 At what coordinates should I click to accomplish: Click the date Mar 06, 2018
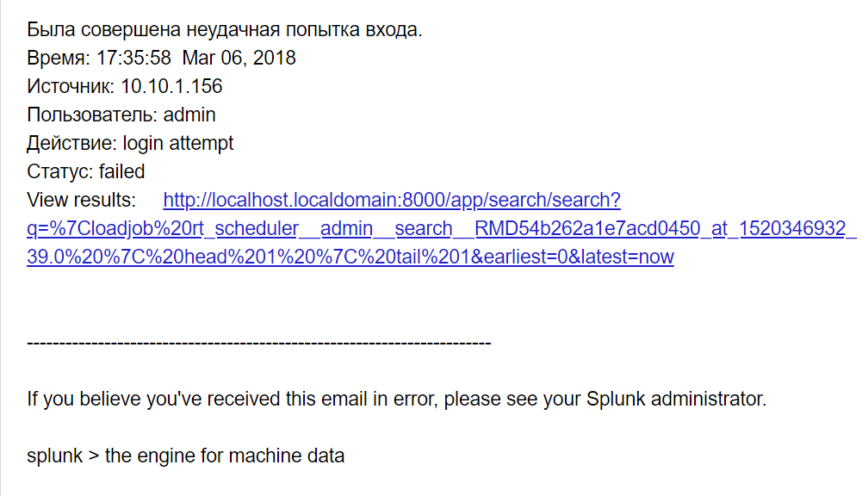click(239, 59)
